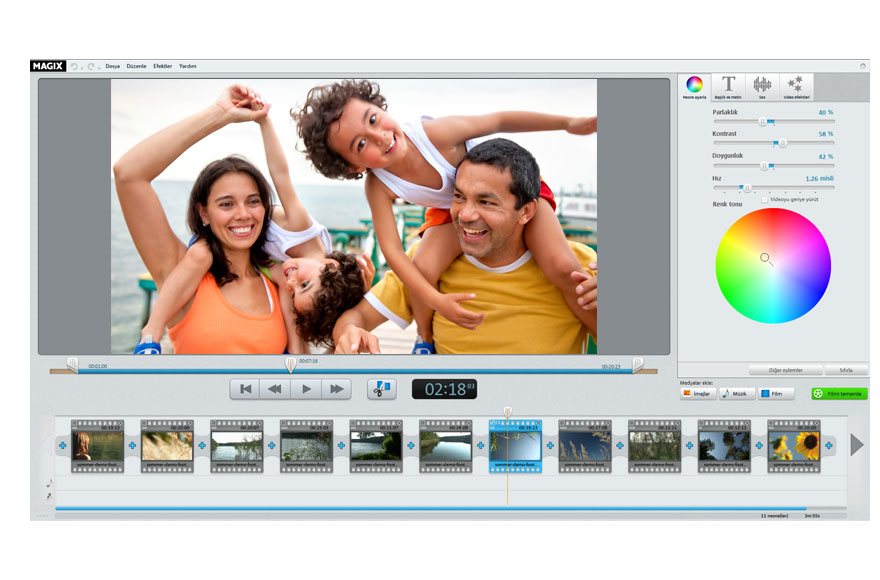Select the sunflower clip 00:20:00
This screenshot has height=580, width=880.
794,446
